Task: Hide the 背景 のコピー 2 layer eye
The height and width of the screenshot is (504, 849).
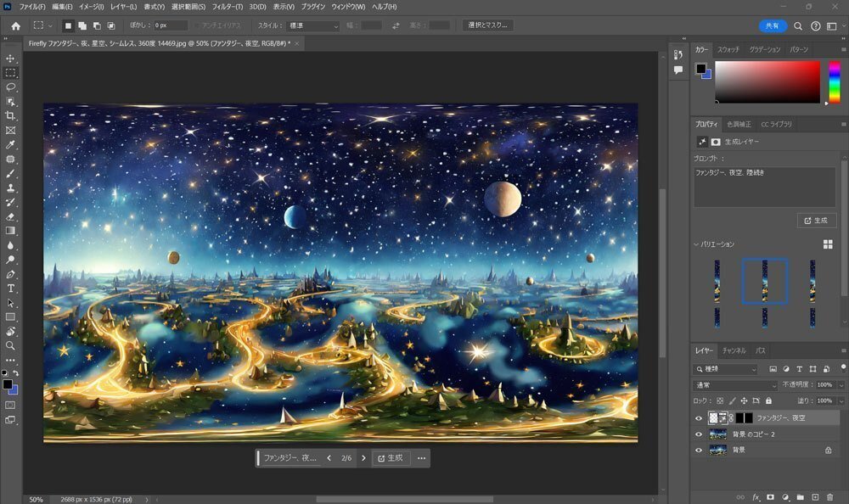Action: coord(699,434)
